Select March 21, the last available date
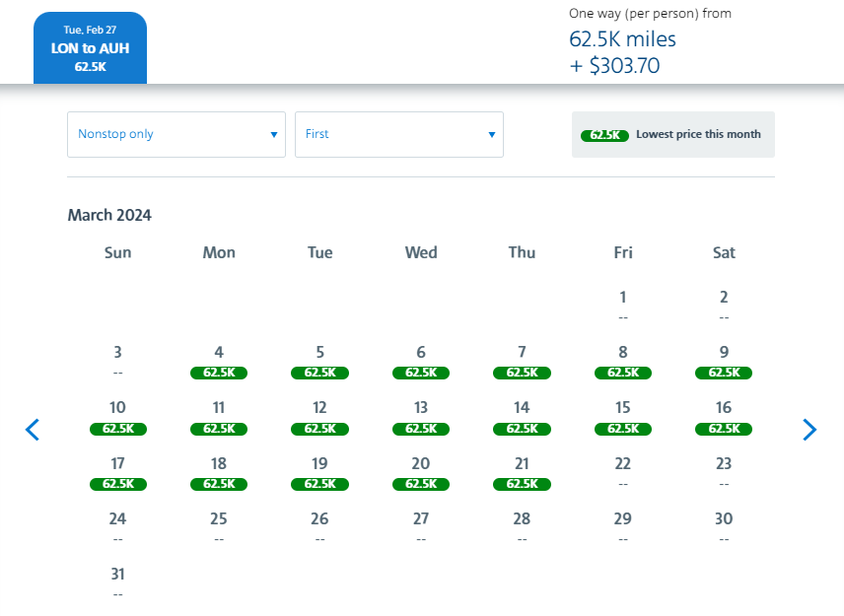844x616 pixels. [522, 483]
